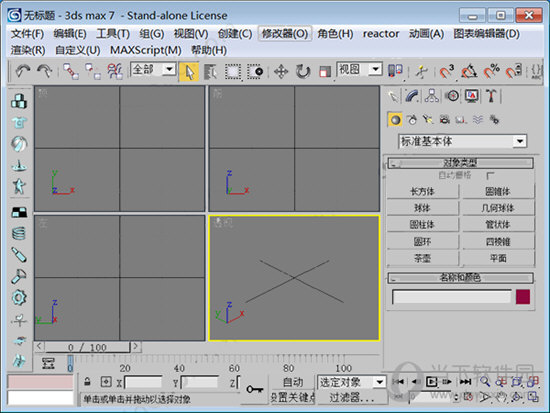Select the Space Warps category icon
550x413 pixels.
(x=477, y=120)
